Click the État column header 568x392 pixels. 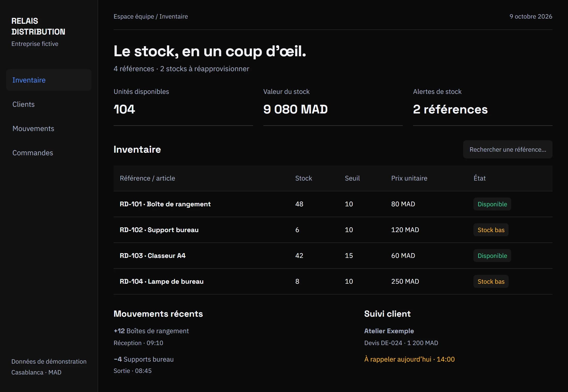[x=479, y=178]
